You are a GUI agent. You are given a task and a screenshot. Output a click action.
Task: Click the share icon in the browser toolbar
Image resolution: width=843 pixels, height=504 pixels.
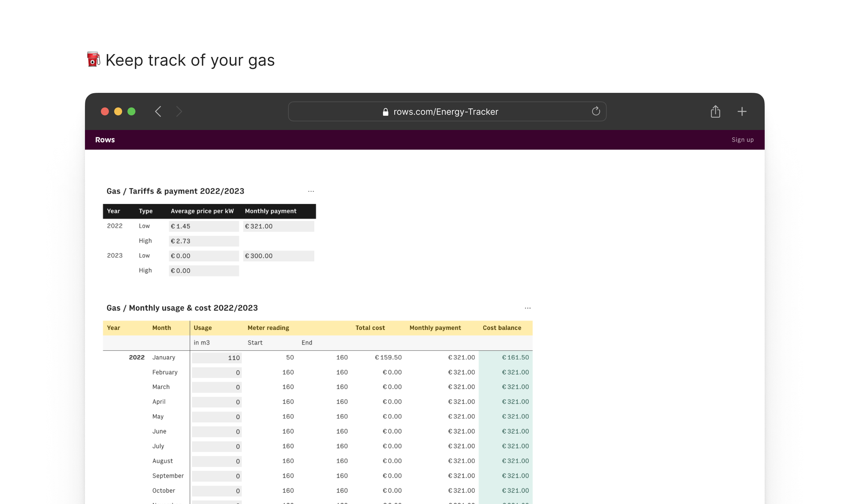pyautogui.click(x=715, y=111)
